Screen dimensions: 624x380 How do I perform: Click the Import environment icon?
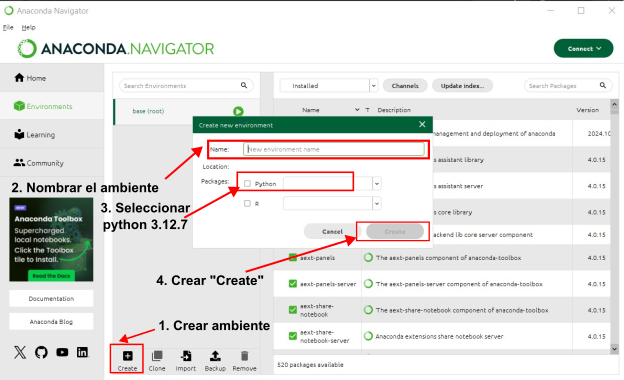186,355
